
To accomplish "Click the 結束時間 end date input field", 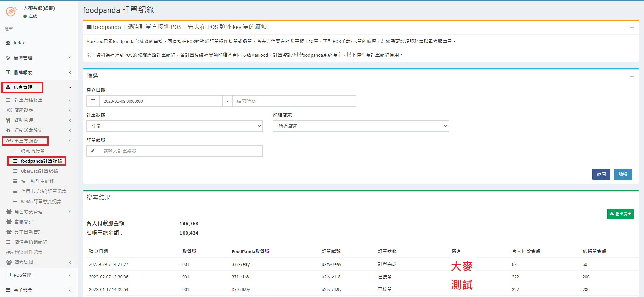I will 294,101.
